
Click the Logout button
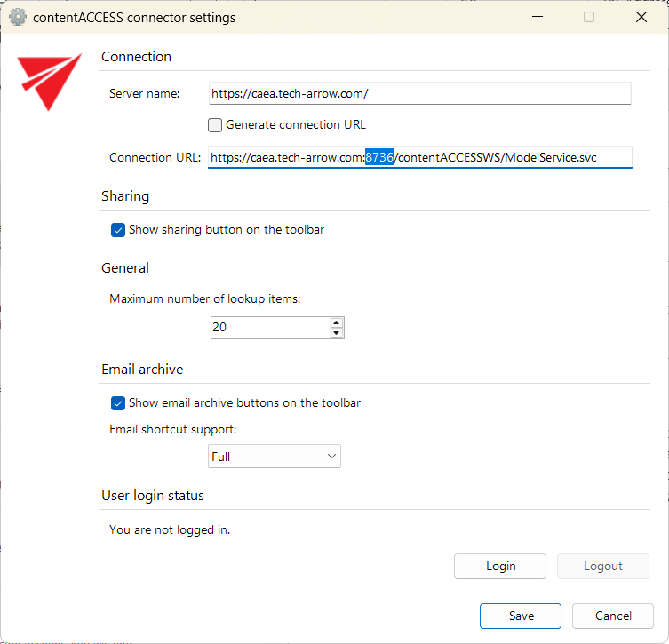[x=603, y=566]
